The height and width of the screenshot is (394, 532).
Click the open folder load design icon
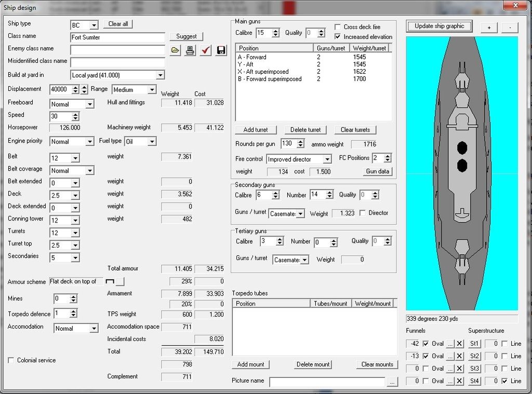coord(175,50)
